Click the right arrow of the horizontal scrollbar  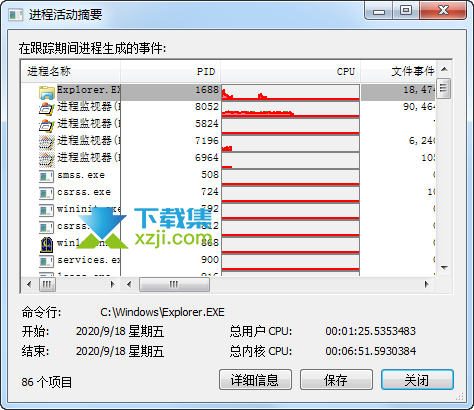[x=426, y=284]
